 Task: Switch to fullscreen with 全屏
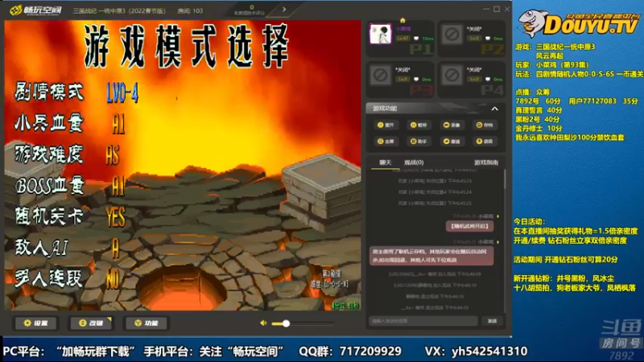pyautogui.click(x=386, y=142)
